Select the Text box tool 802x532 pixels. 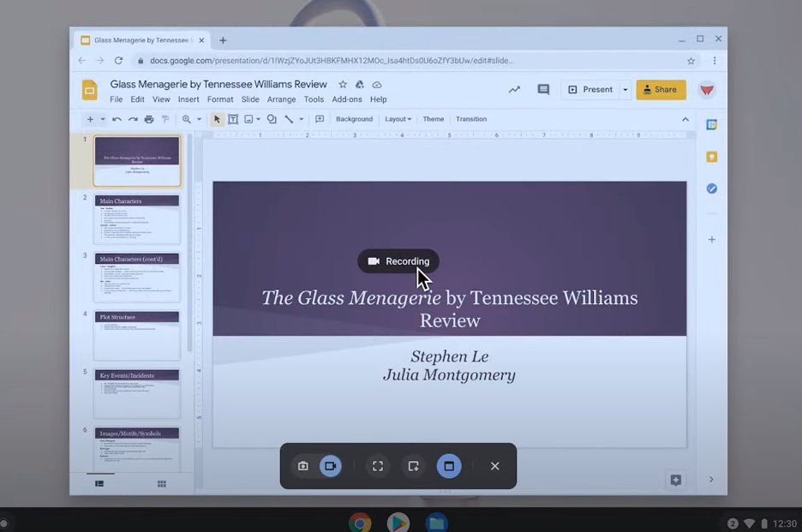tap(233, 119)
